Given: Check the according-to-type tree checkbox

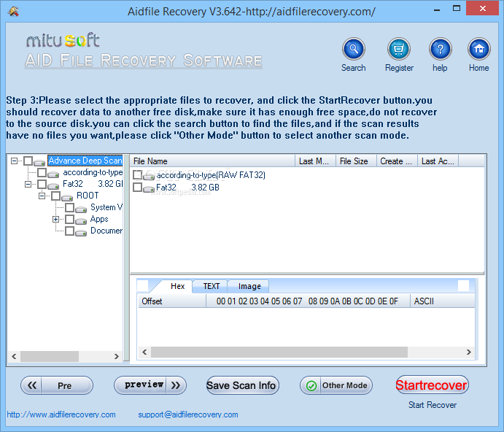Looking at the screenshot, I should (x=42, y=172).
